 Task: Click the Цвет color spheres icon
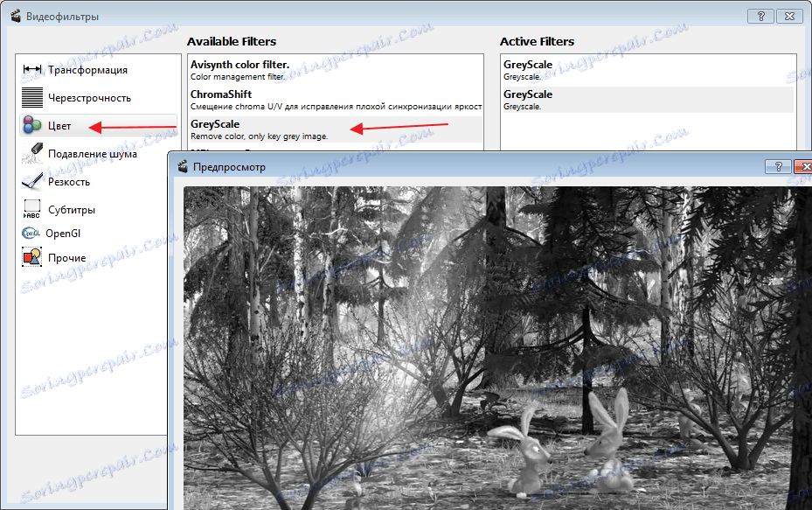pos(32,125)
